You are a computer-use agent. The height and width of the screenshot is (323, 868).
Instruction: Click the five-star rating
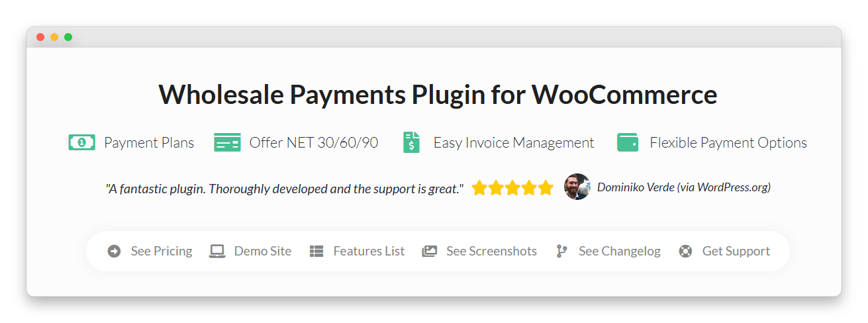point(512,188)
